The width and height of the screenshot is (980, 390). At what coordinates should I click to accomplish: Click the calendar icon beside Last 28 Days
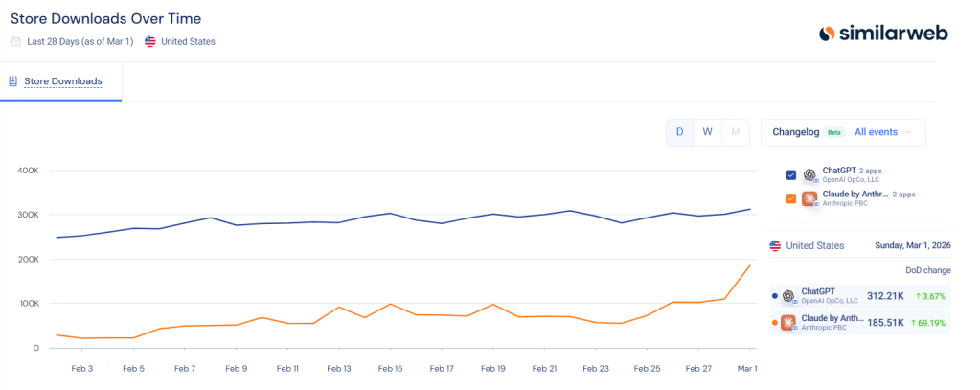click(x=15, y=41)
